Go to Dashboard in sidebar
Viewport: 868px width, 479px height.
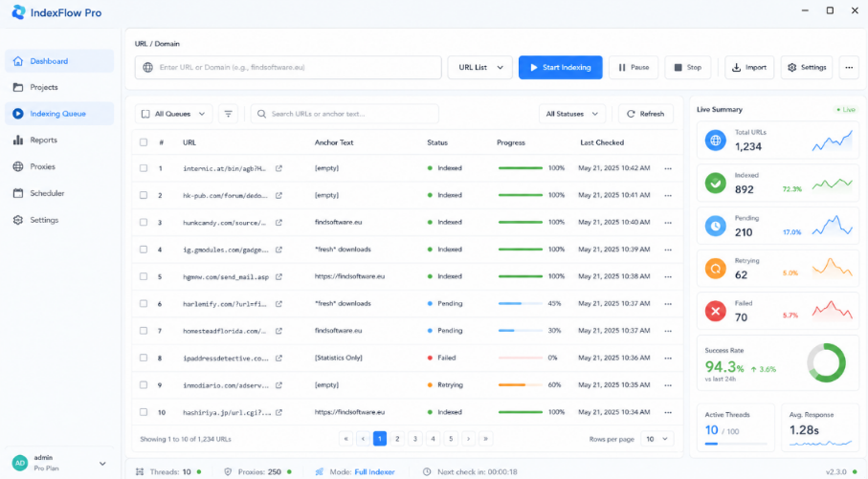tap(59, 61)
